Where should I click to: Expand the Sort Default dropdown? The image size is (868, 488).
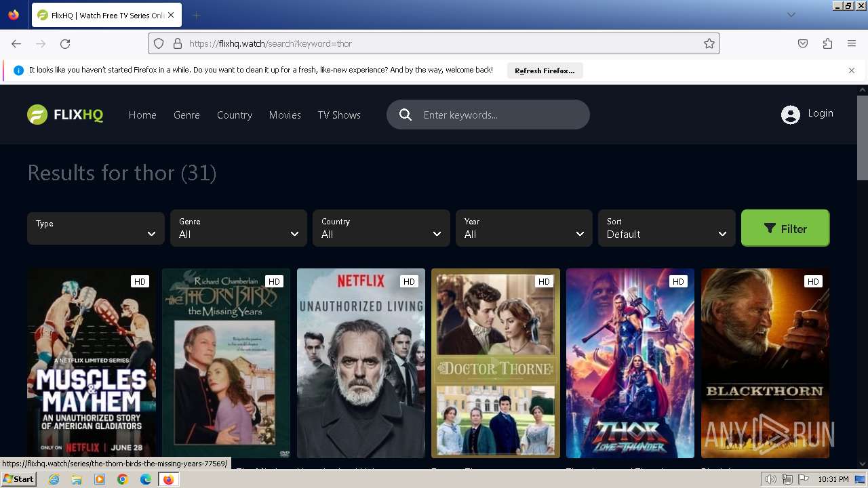pos(667,228)
